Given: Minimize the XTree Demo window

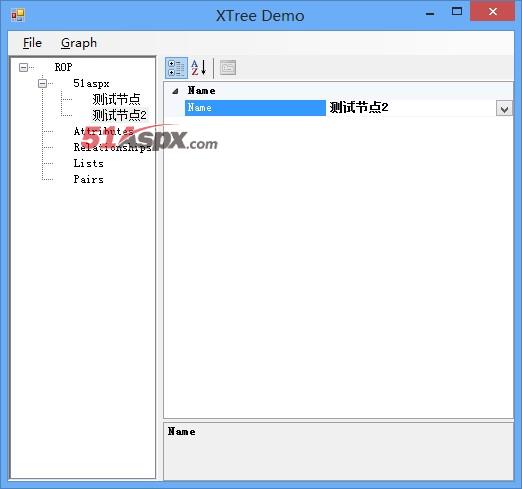Looking at the screenshot, I should coord(430,14).
